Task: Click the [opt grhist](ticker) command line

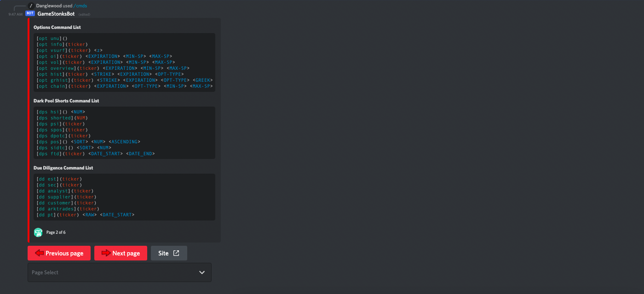Action: [125, 80]
